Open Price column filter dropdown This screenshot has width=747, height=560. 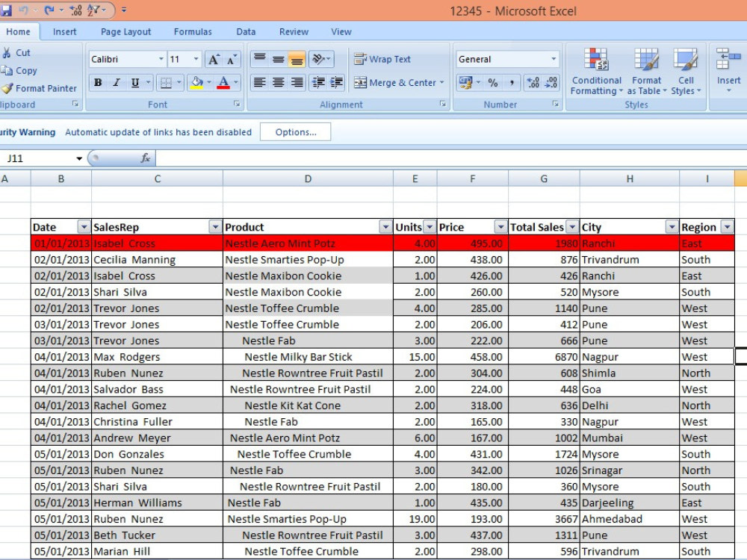click(500, 227)
